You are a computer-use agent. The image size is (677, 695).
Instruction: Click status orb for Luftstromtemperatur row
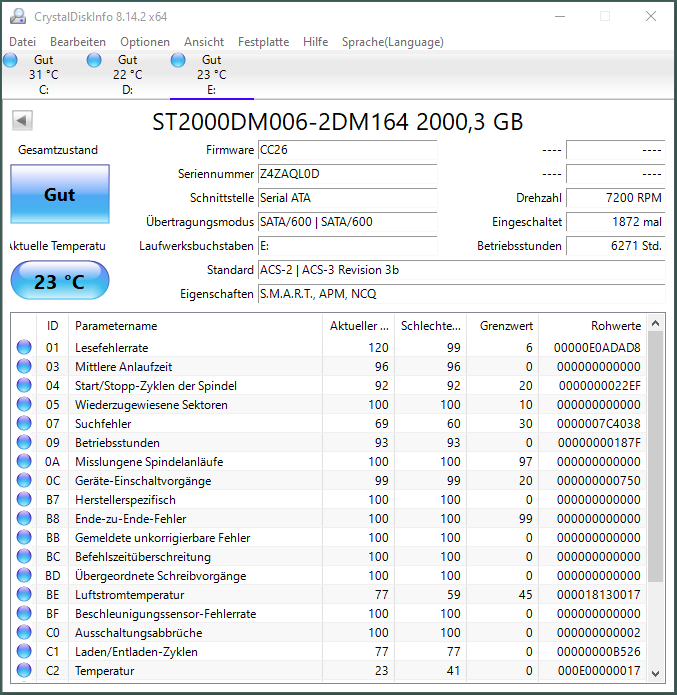[24, 594]
